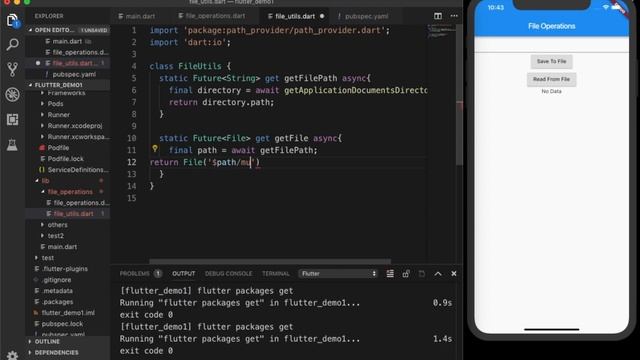Select file_utils.dart under file_operations folder
This screenshot has height=360, width=640.
point(73,213)
